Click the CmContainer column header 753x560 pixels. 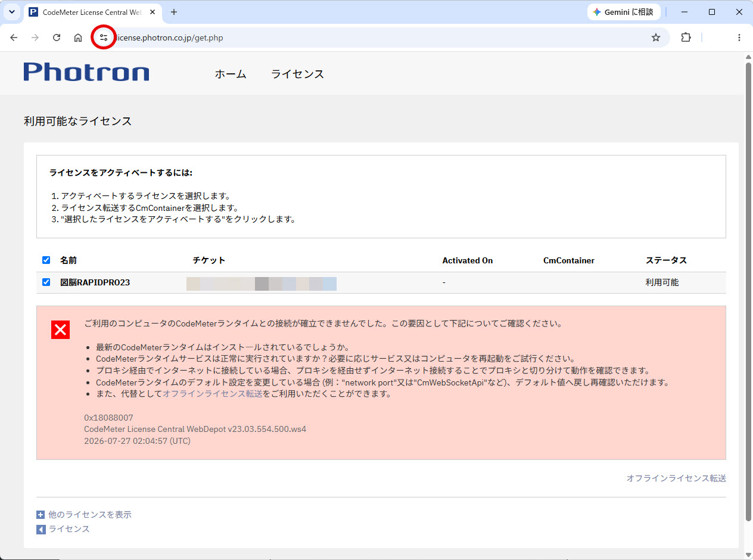pyautogui.click(x=569, y=260)
